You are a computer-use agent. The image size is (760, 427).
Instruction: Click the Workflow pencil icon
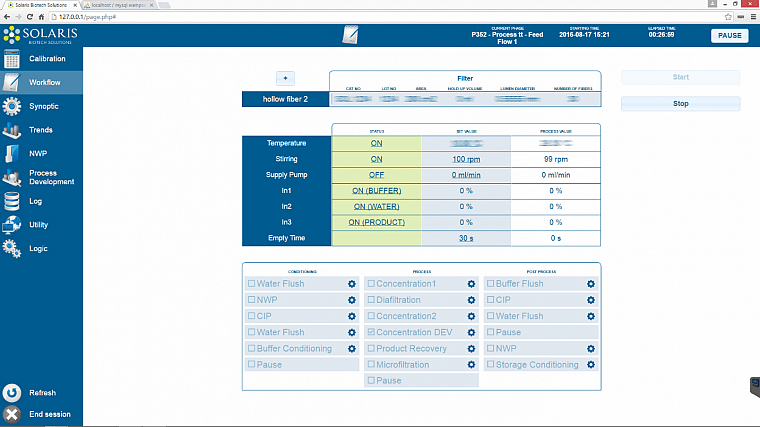12,82
